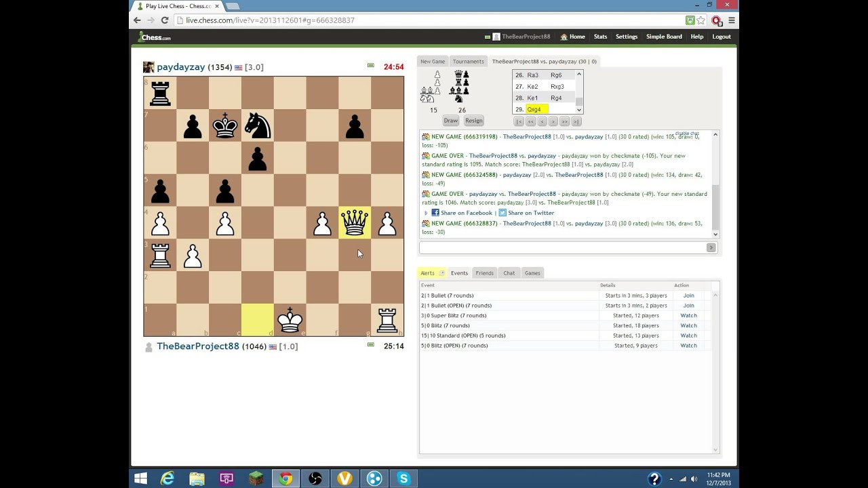Resign the game
The image size is (868, 488).
474,121
